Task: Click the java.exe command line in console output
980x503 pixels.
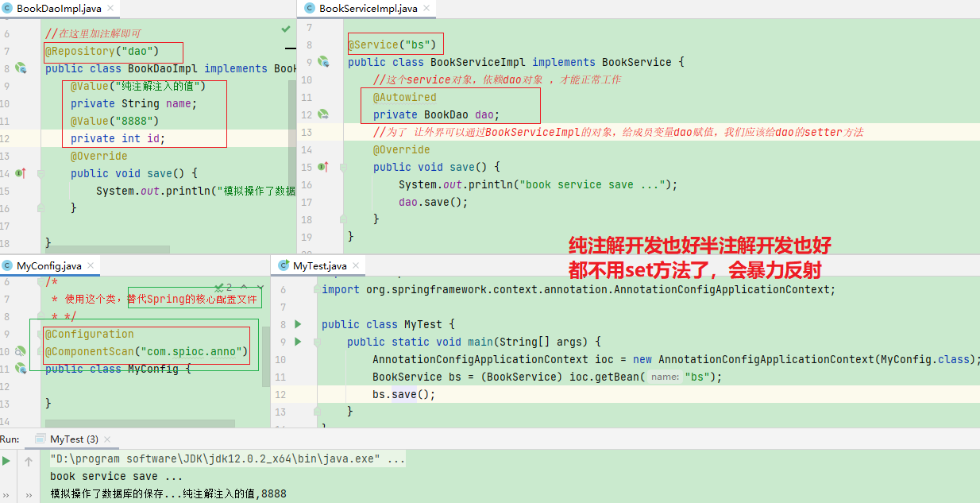Action: 228,459
